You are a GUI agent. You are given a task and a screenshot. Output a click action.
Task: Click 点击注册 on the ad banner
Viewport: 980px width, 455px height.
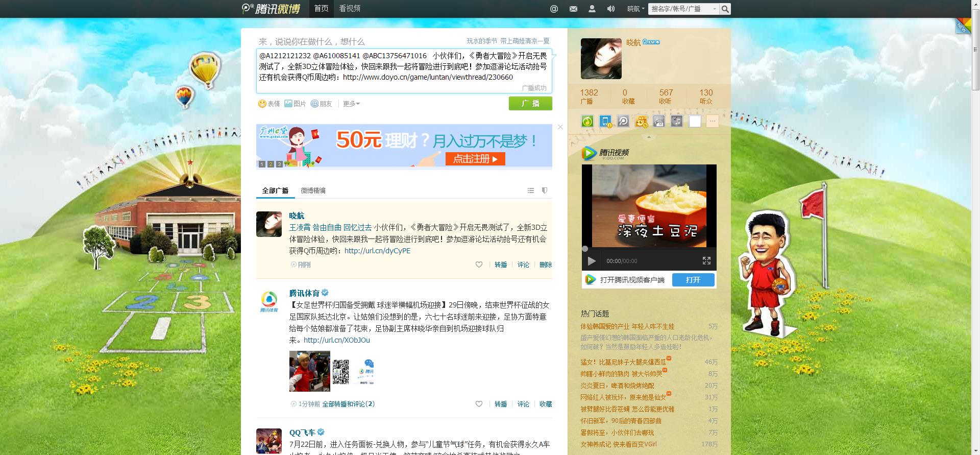tap(475, 159)
